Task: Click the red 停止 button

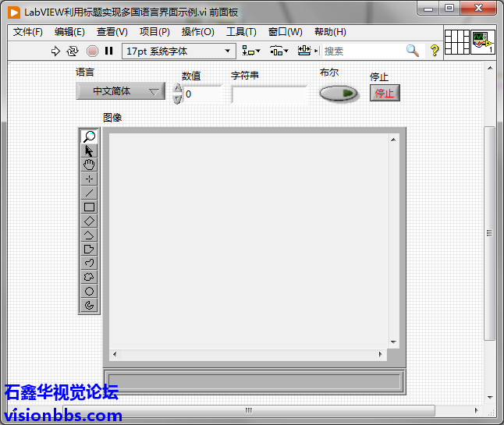Action: pyautogui.click(x=385, y=93)
